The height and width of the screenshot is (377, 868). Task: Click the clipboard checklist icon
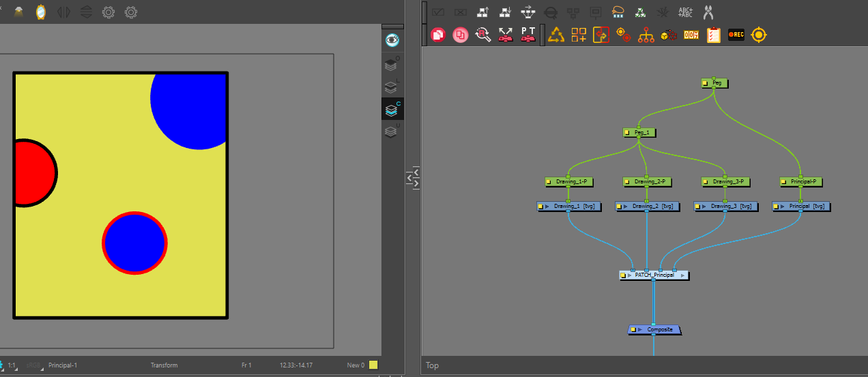pyautogui.click(x=714, y=35)
